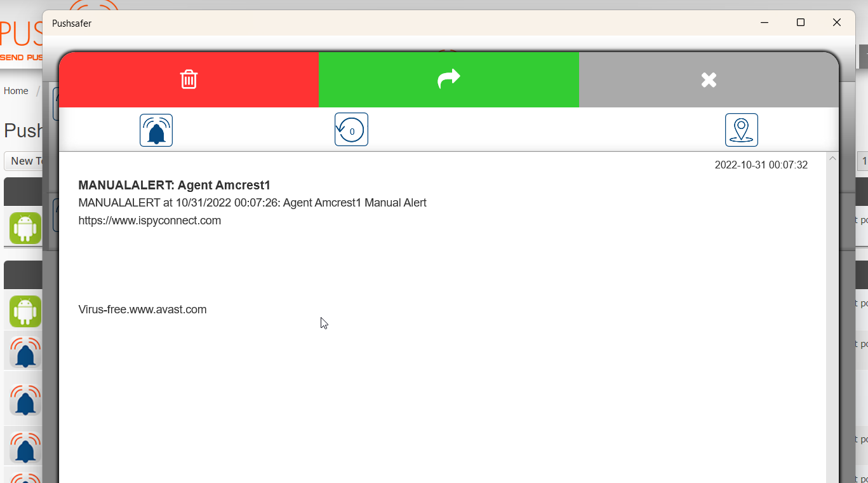The width and height of the screenshot is (868, 483).
Task: Click the ringing alarm bell icon
Action: pos(156,130)
